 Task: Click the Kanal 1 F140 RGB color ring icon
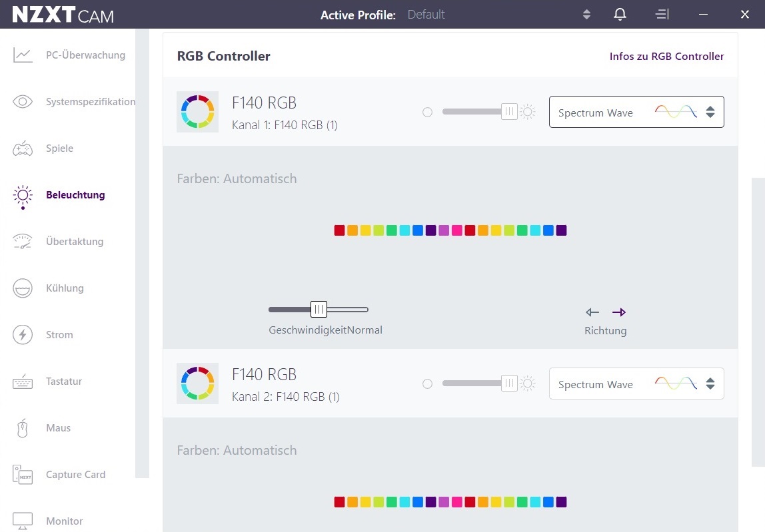point(198,112)
